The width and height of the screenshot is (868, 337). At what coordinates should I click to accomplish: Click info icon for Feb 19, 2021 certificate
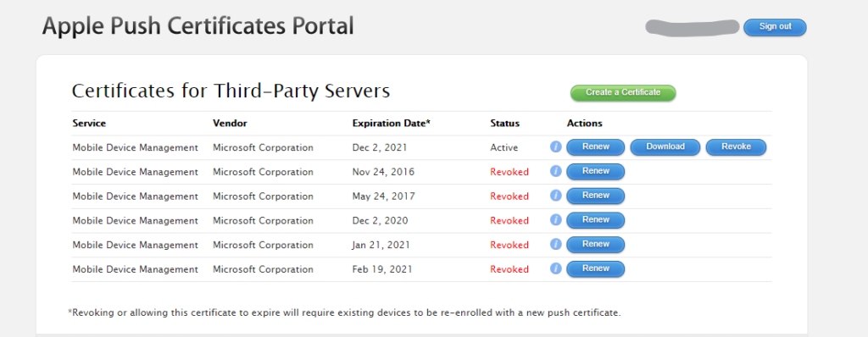[x=556, y=268]
